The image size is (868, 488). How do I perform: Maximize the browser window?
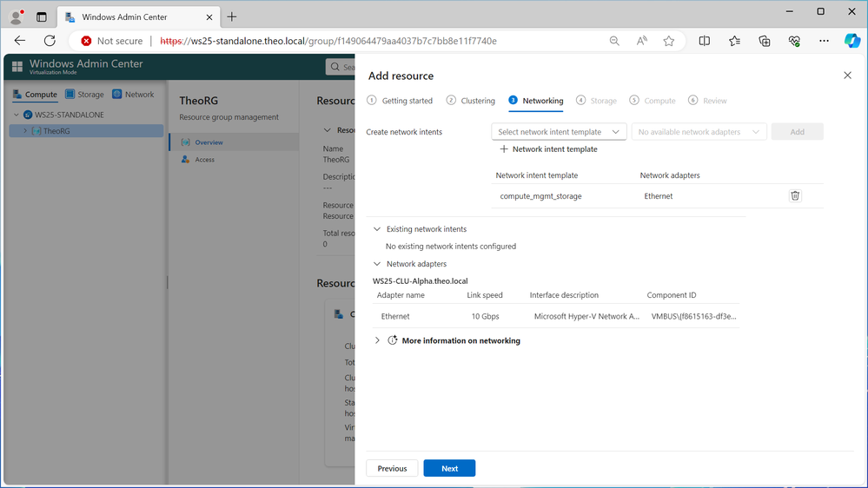(820, 11)
